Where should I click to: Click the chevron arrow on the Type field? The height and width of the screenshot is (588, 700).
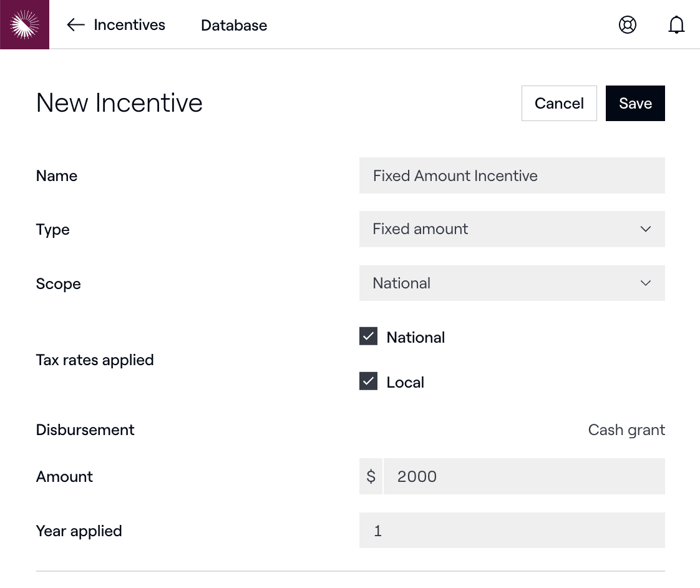pos(646,229)
